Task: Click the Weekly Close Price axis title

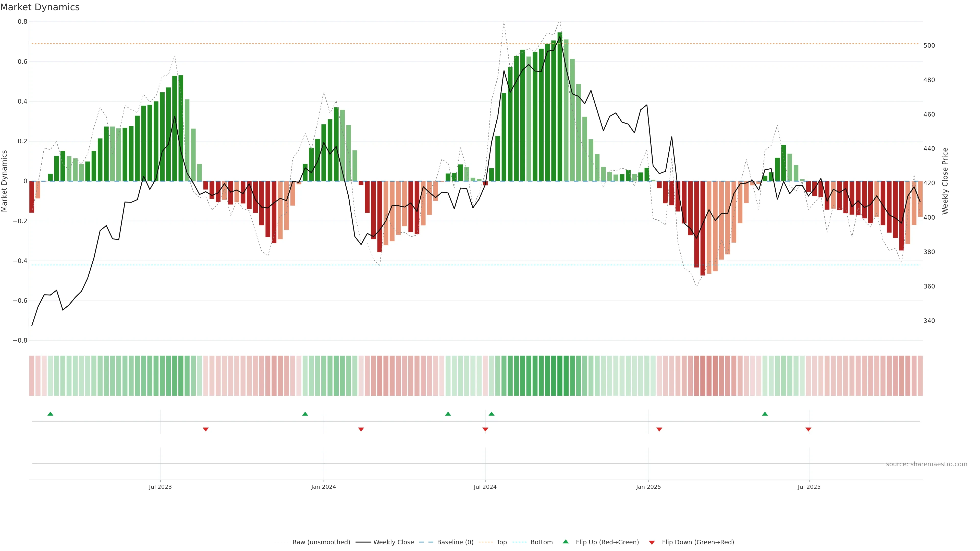Action: (x=945, y=181)
